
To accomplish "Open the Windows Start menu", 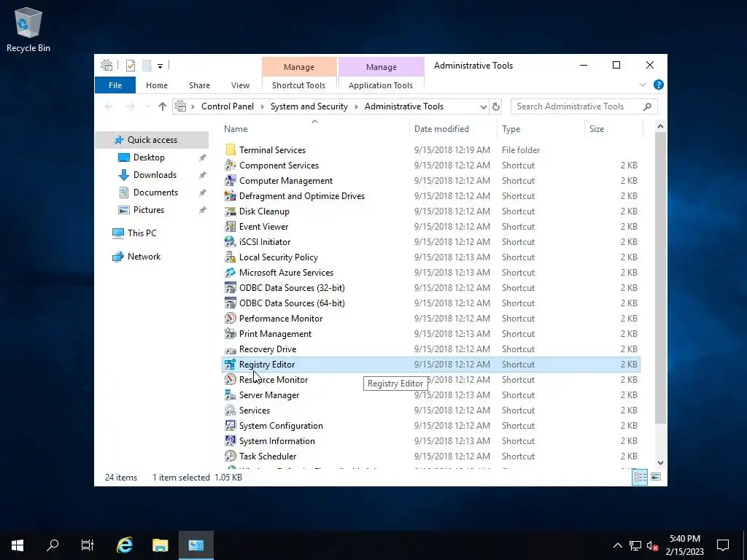I will (18, 545).
